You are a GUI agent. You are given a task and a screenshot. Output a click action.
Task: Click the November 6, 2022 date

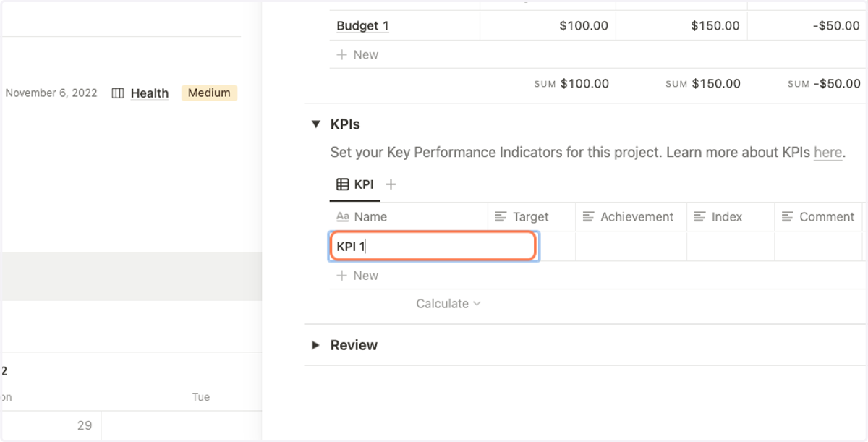pyautogui.click(x=51, y=93)
